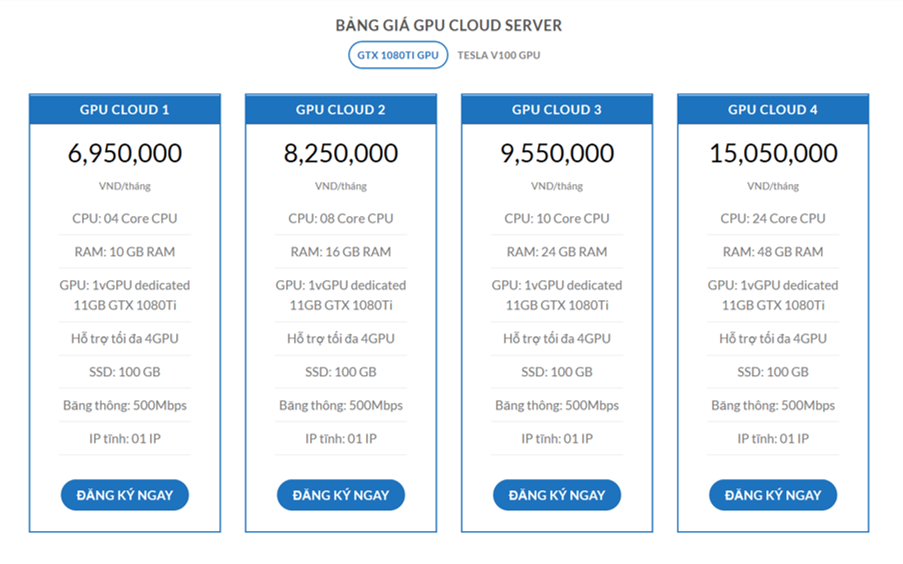Select the 8,250,000 price text
The width and height of the screenshot is (903, 564).
click(x=340, y=153)
